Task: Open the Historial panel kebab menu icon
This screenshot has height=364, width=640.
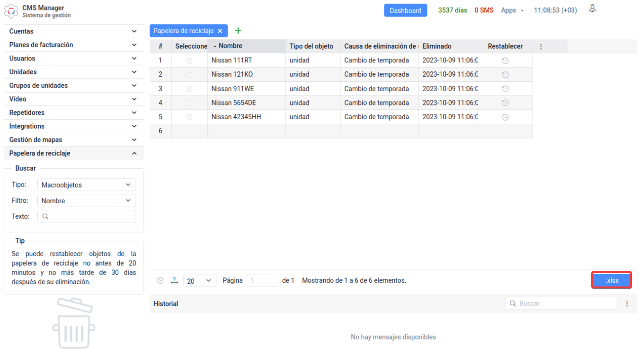Action: point(628,303)
